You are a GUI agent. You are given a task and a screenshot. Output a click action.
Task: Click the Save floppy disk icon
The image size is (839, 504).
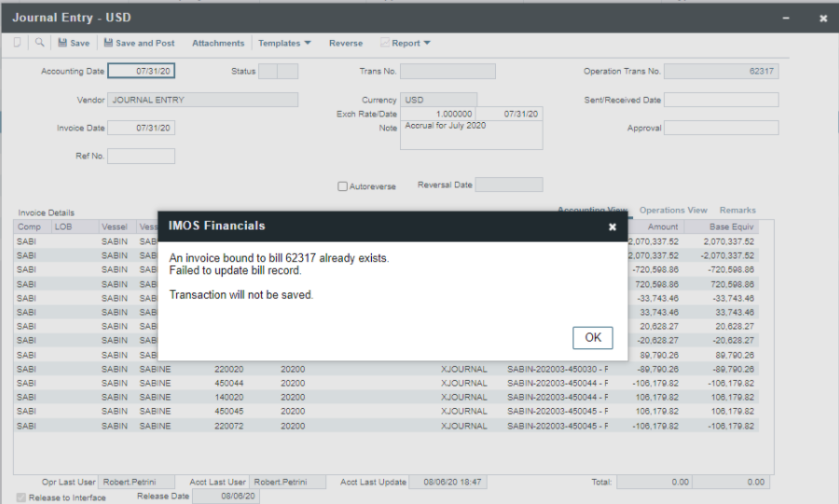[62, 43]
